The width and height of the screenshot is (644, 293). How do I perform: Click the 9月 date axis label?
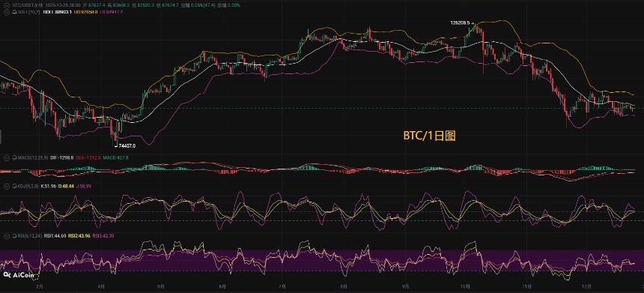point(405,286)
